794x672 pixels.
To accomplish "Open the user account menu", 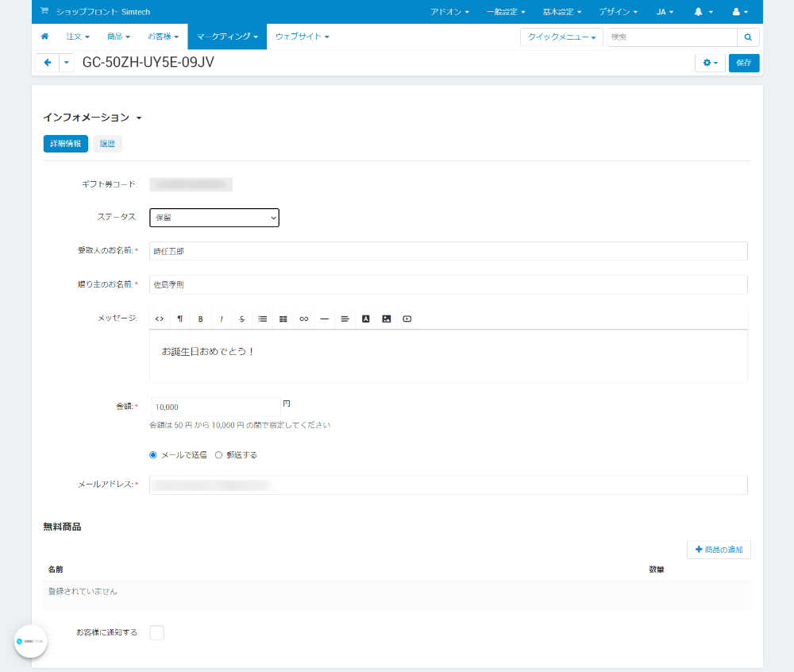I will point(740,12).
